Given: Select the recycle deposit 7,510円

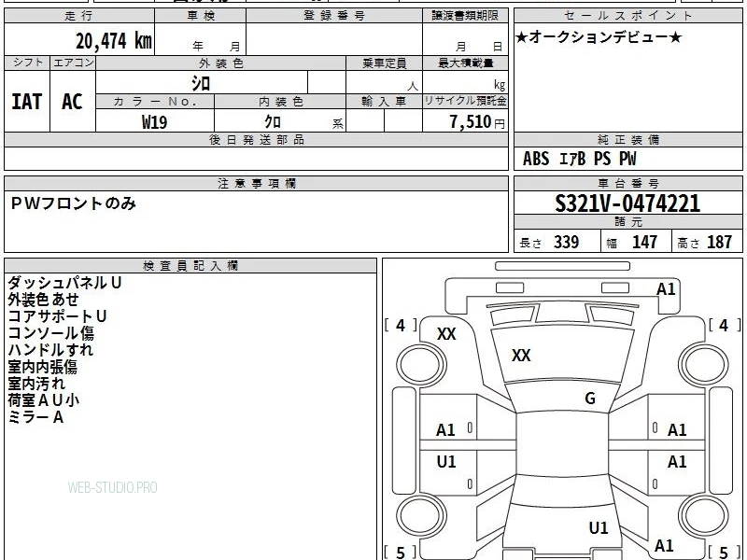Looking at the screenshot, I should pyautogui.click(x=477, y=122).
